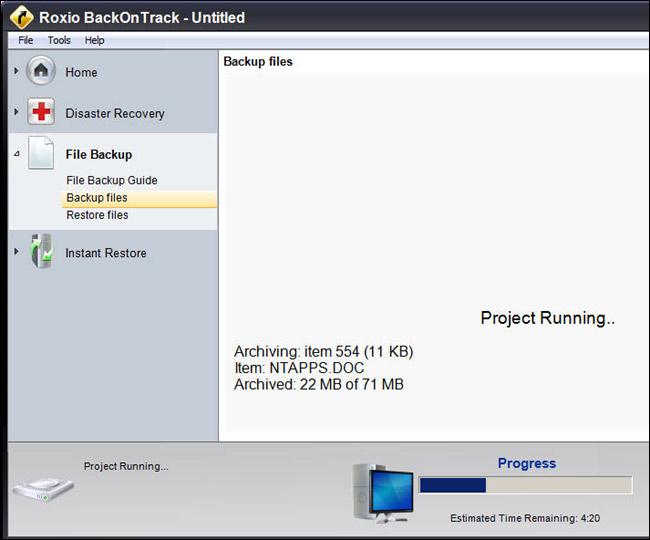Click 'Archiving: item 554 (11 KB)' line
The height and width of the screenshot is (540, 650).
point(324,351)
